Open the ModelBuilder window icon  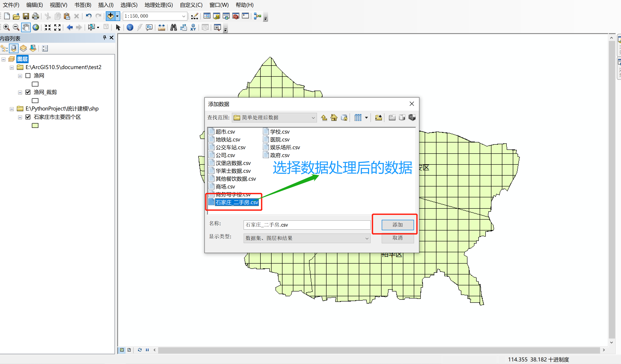coord(257,16)
